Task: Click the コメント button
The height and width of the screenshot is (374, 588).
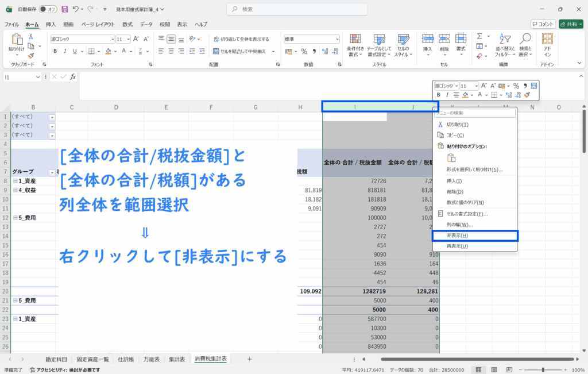Action: (x=543, y=24)
